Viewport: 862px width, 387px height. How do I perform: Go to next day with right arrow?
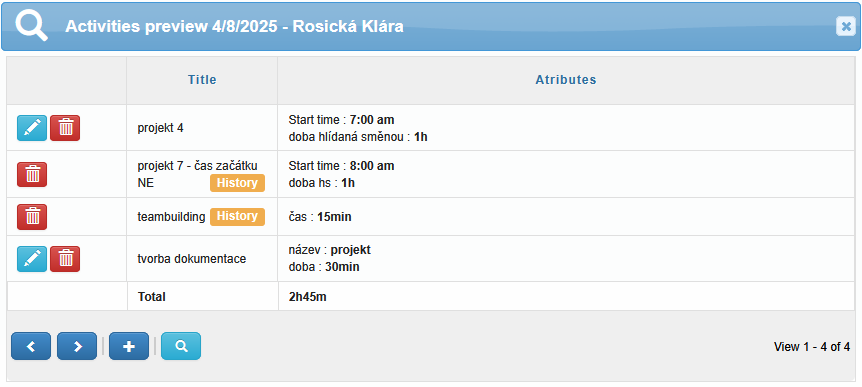(77, 346)
